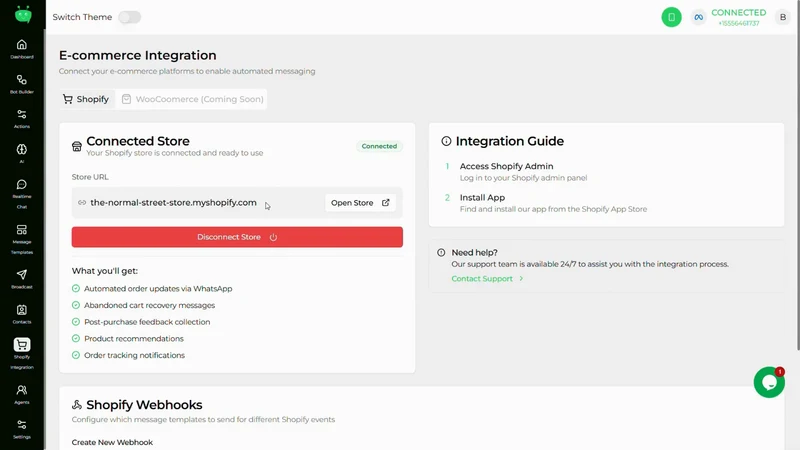
Task: Click the Need help info icon
Action: [x=441, y=253]
